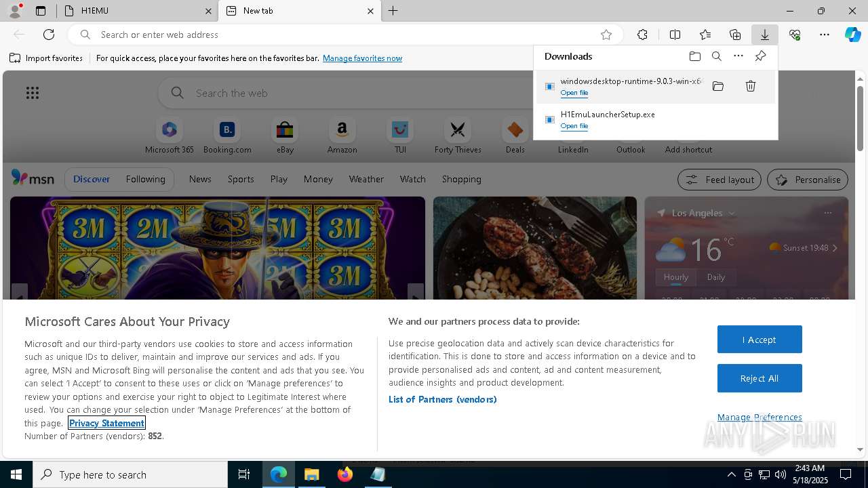Open the Watch category
Screen dimensions: 868x488
(413, 180)
